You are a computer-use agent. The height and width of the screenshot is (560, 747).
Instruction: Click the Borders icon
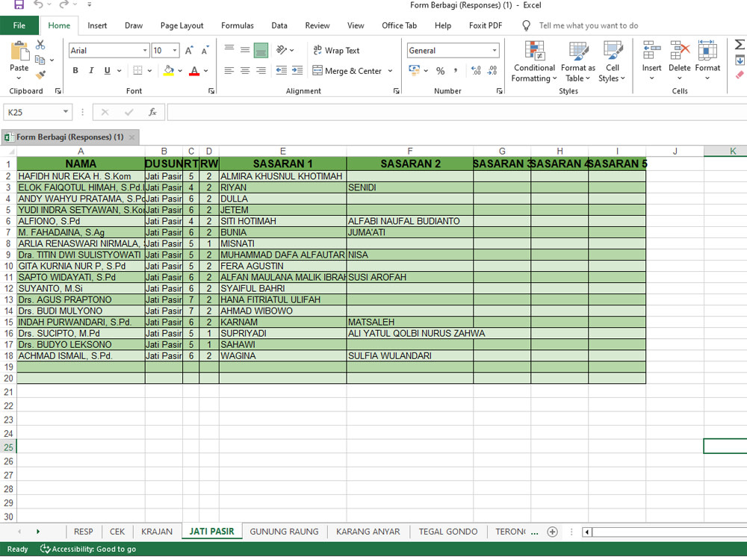137,70
